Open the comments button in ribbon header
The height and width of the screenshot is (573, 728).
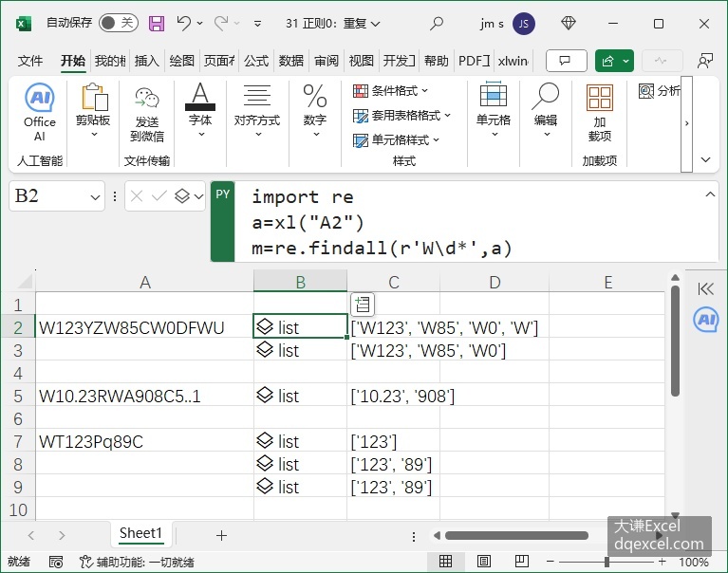point(567,61)
